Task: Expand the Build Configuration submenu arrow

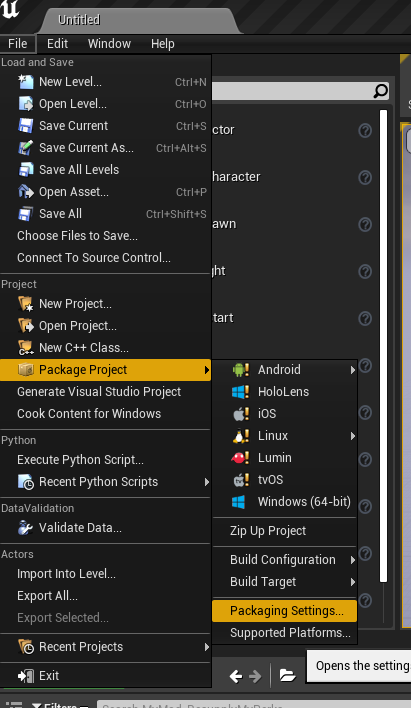Action: (x=353, y=560)
